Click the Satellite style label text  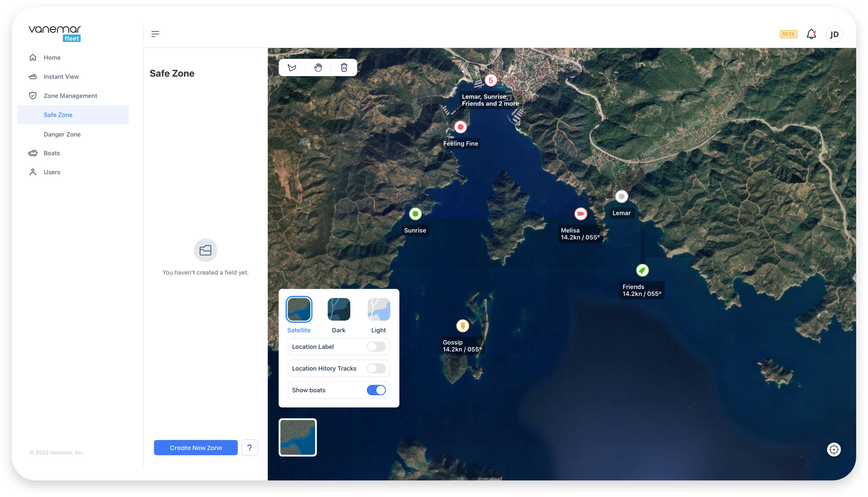click(x=299, y=330)
